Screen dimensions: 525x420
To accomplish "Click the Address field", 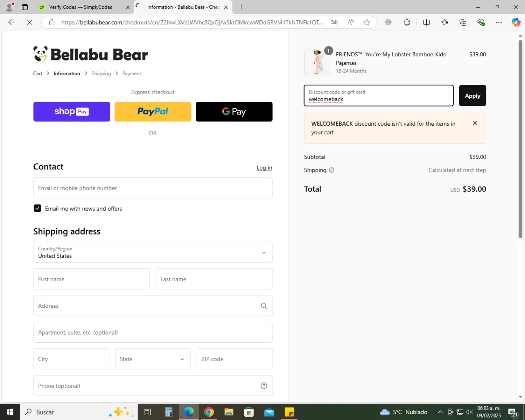I will pyautogui.click(x=153, y=306).
